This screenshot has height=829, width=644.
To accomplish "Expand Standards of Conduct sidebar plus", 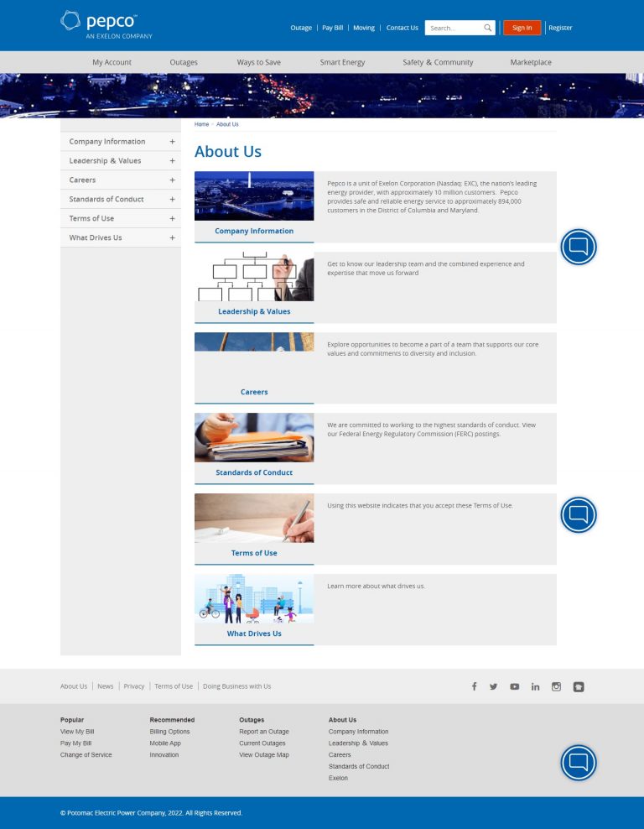I will coord(172,200).
